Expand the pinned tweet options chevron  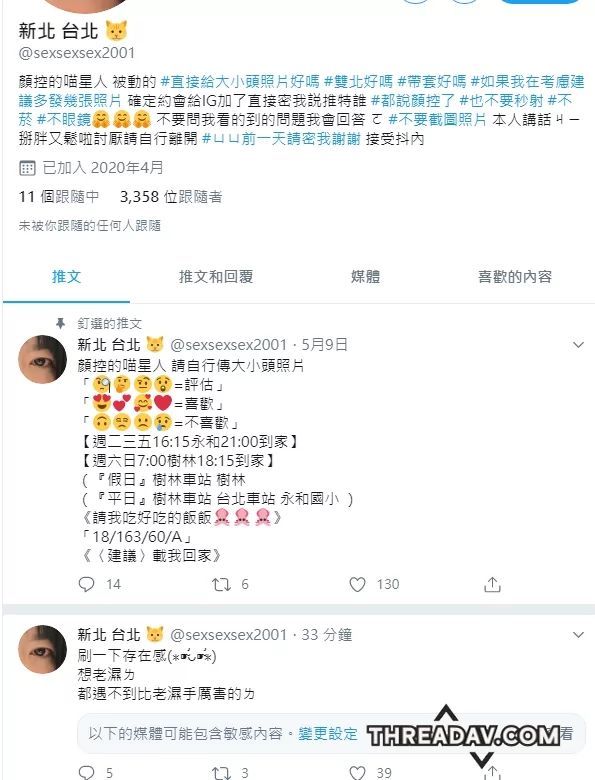[x=578, y=345]
